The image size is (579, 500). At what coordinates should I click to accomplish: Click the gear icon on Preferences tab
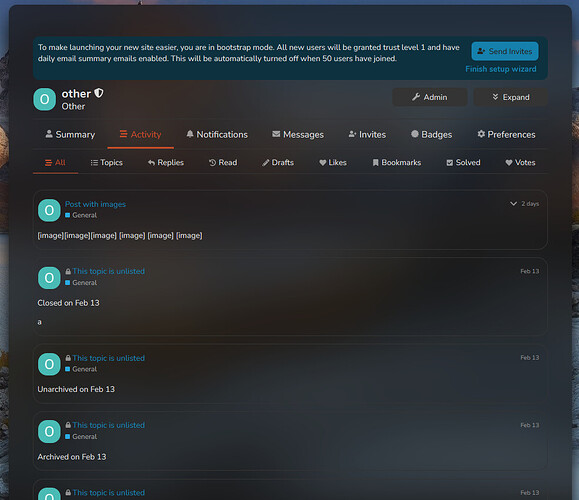pyautogui.click(x=481, y=134)
